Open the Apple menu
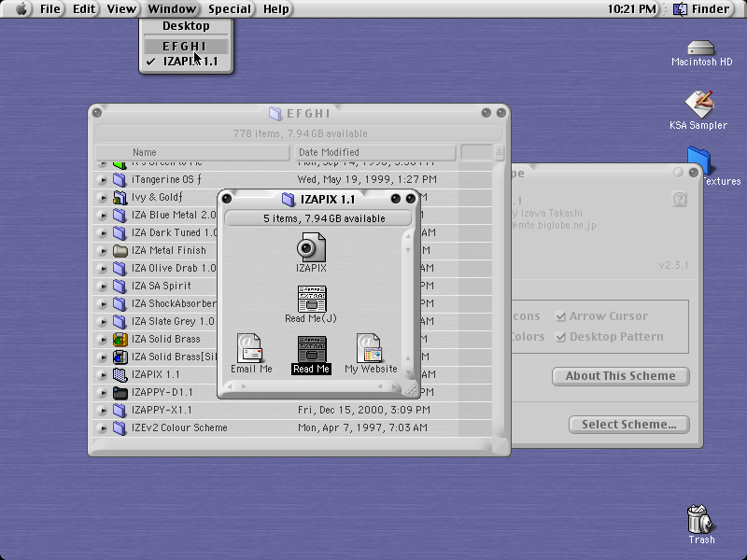The width and height of the screenshot is (747, 560). coord(21,8)
